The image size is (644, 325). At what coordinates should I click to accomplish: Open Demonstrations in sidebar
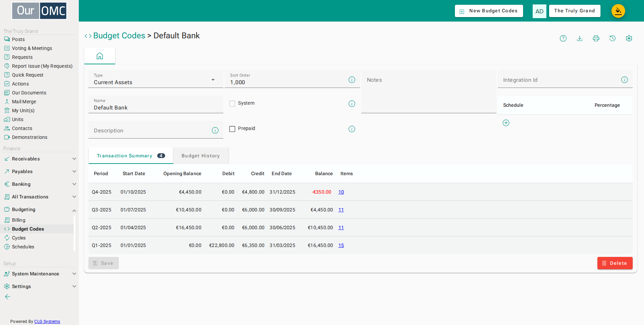click(30, 137)
